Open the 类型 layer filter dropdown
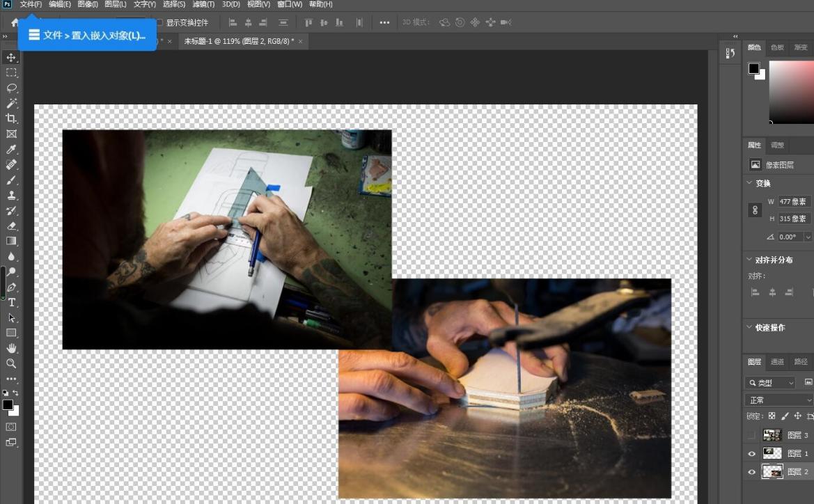Viewport: 814px width, 504px height. [x=771, y=382]
